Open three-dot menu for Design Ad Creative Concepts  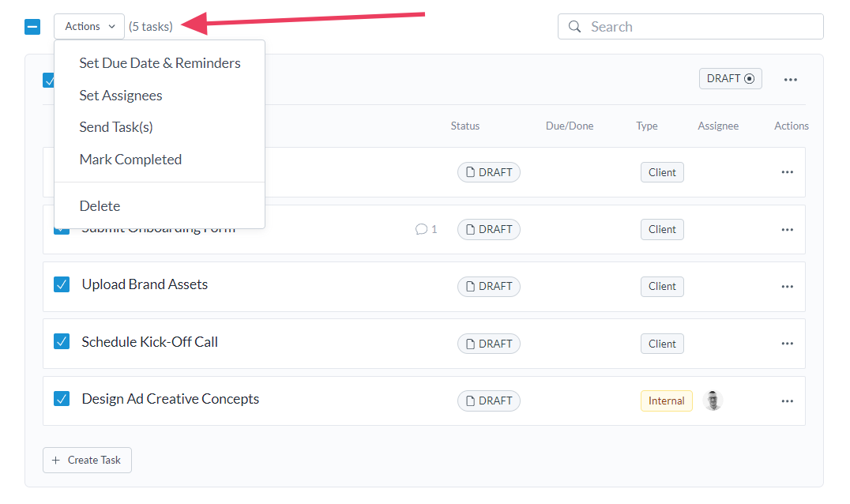(787, 401)
